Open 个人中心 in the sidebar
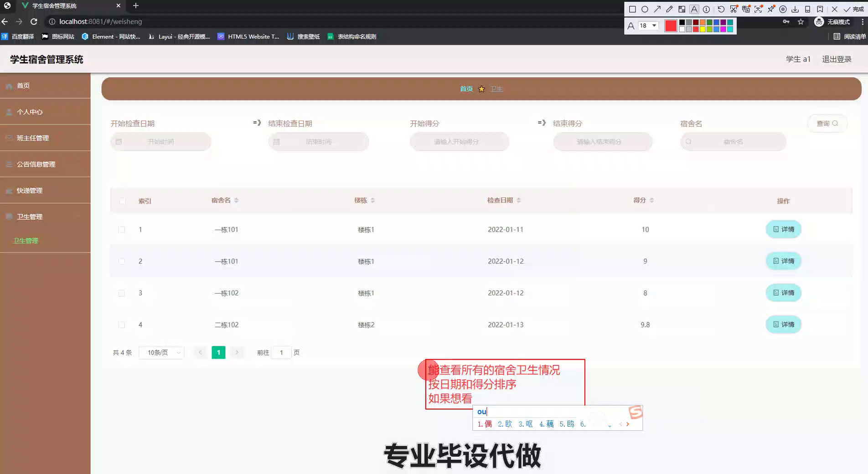The width and height of the screenshot is (868, 474). (45, 112)
